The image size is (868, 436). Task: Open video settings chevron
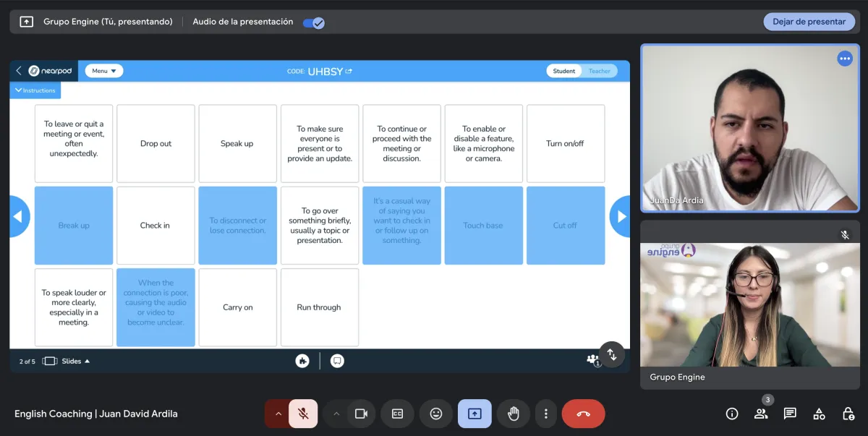click(336, 414)
